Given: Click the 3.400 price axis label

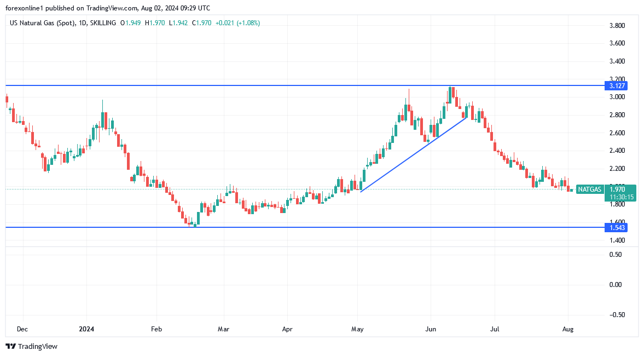Looking at the screenshot, I should (617, 61).
